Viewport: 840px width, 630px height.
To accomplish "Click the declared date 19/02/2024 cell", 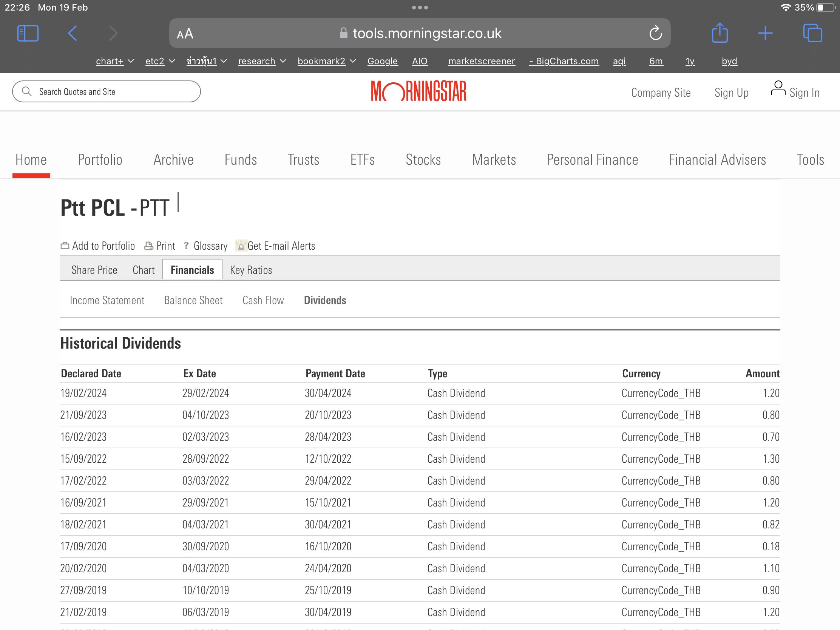I will (x=83, y=393).
